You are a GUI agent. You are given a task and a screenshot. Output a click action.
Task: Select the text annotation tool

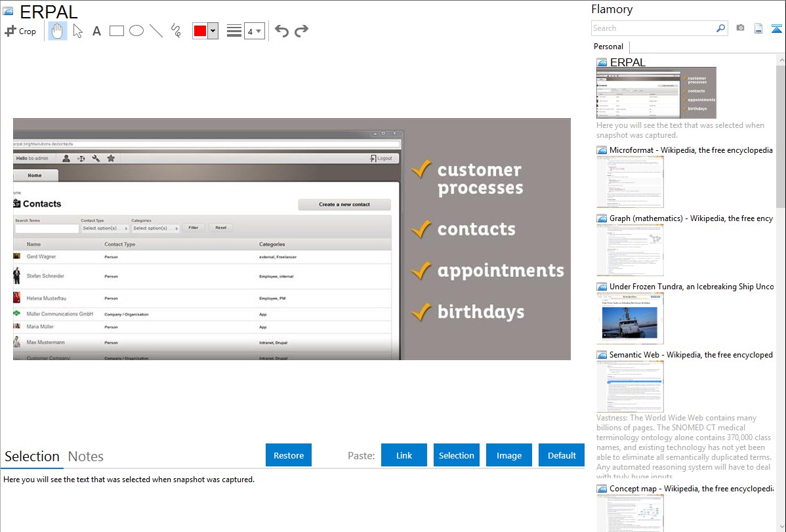click(96, 31)
